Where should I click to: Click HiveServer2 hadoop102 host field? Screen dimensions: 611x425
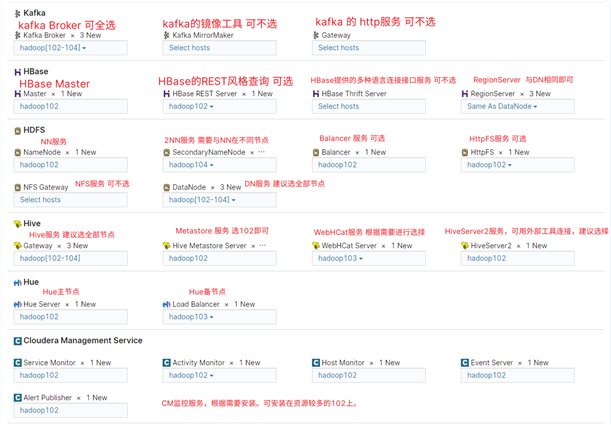(x=517, y=258)
